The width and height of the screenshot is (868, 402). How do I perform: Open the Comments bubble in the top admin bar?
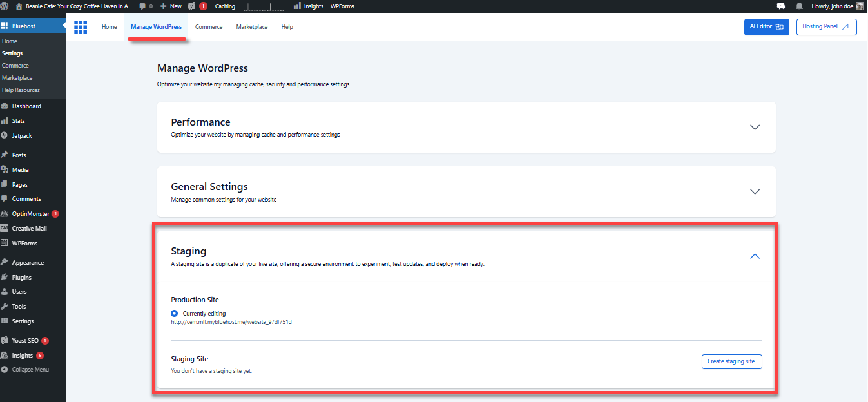click(143, 6)
